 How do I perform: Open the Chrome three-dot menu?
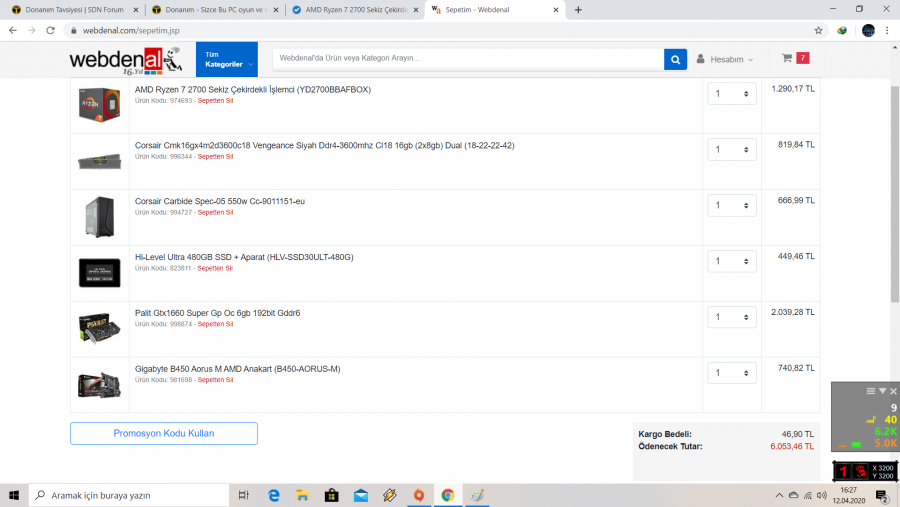click(x=887, y=30)
